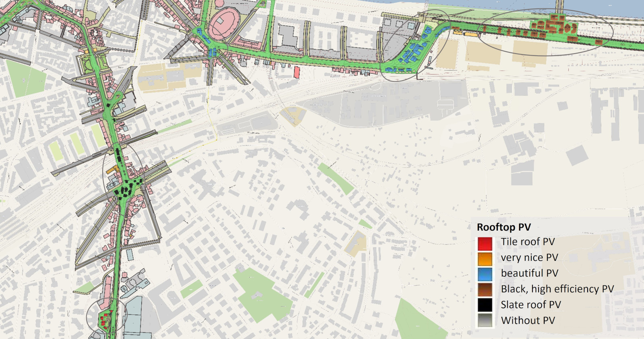Click the grey Without PV swatch
This screenshot has height=339, width=644.
click(485, 321)
